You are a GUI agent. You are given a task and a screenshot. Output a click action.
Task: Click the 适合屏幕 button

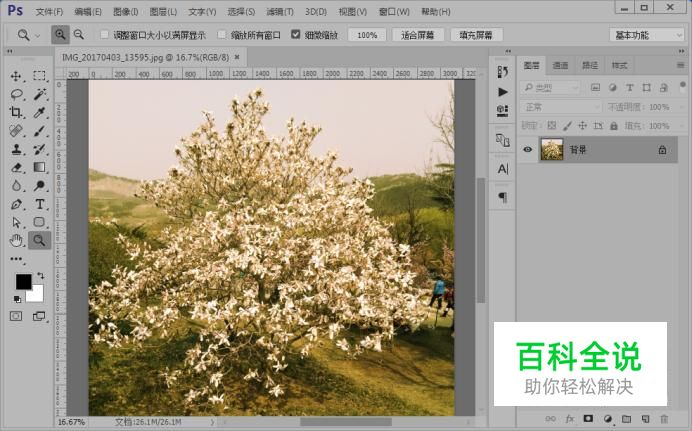[417, 34]
